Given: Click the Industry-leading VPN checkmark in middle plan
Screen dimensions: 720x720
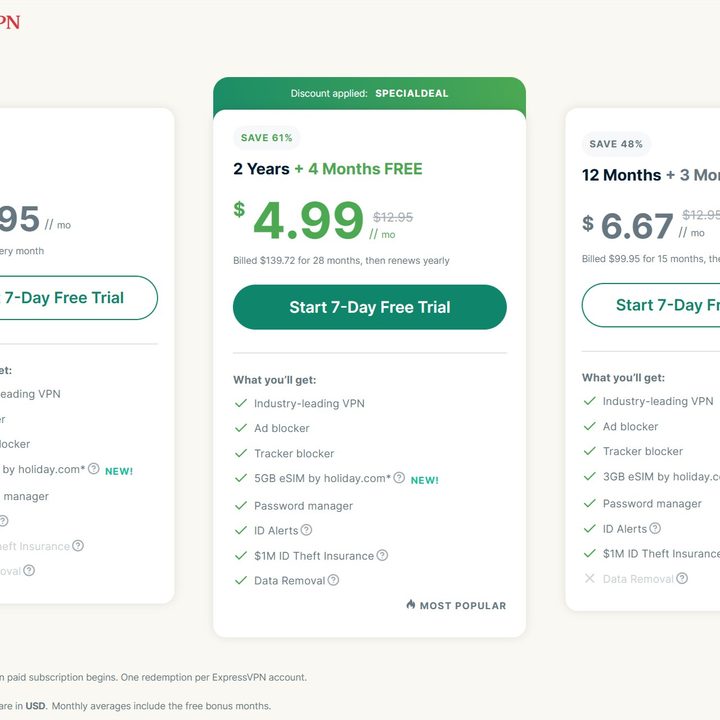Looking at the screenshot, I should tap(240, 403).
